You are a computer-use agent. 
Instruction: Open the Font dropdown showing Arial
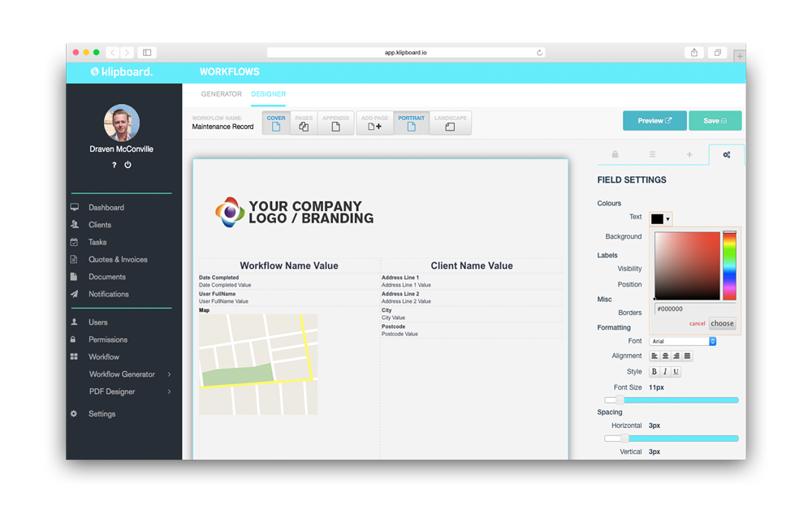click(x=682, y=340)
